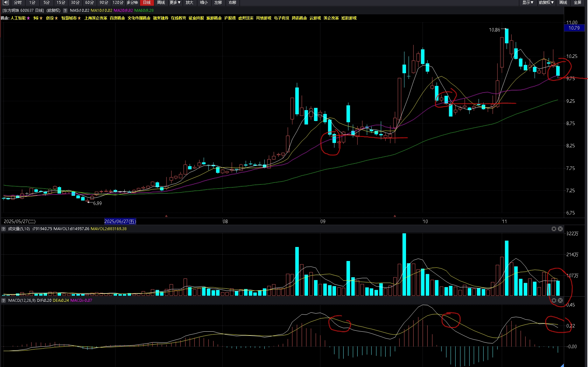Open the 云游戏 concept link
Viewport: 588px width, 367px height.
pos(315,18)
